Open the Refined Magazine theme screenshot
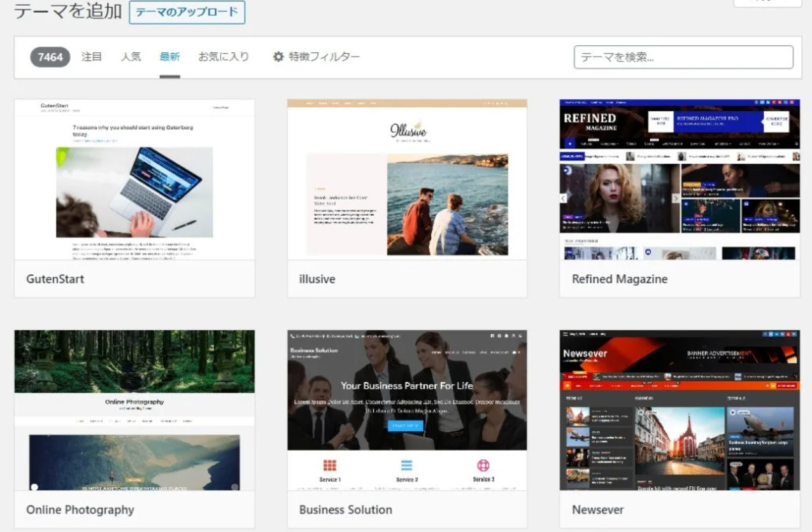This screenshot has width=812, height=532. [x=680, y=179]
